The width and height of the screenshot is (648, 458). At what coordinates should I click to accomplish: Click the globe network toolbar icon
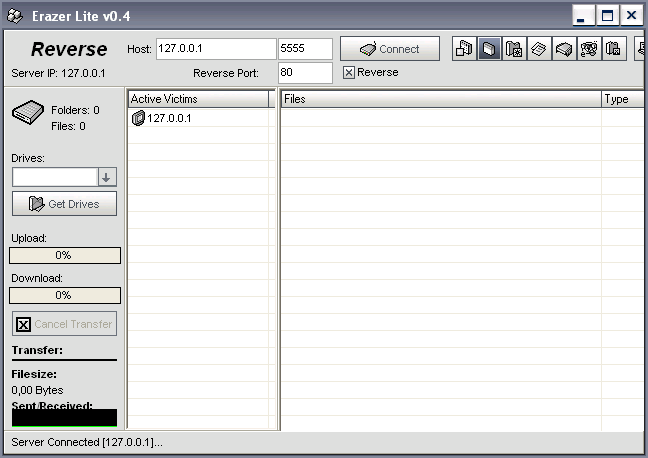[589, 49]
